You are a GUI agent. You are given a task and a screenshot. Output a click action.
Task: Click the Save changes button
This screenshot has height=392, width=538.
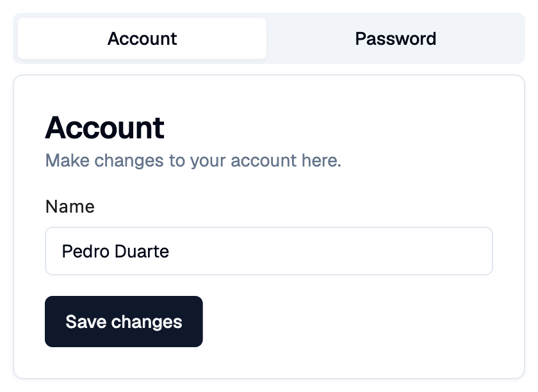[x=124, y=322]
